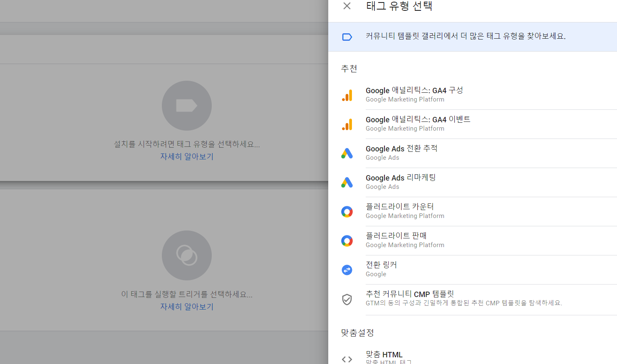The height and width of the screenshot is (364, 617).
Task: Click the 플러드라이트 판매 icon
Action: coord(347,241)
